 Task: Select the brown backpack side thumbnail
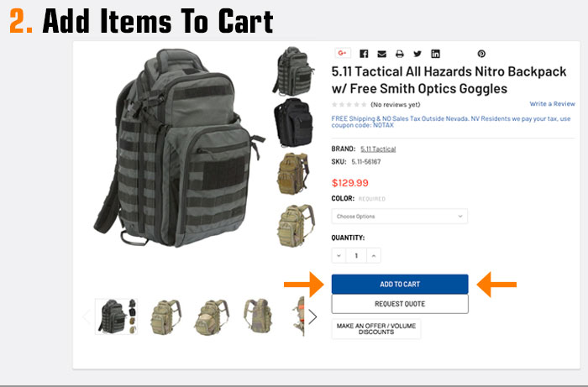[294, 173]
